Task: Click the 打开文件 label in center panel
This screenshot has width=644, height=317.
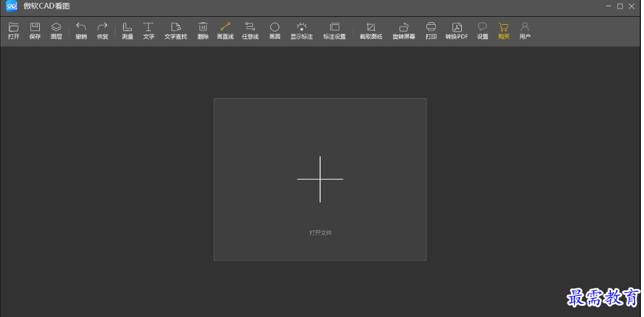Action: (x=320, y=233)
